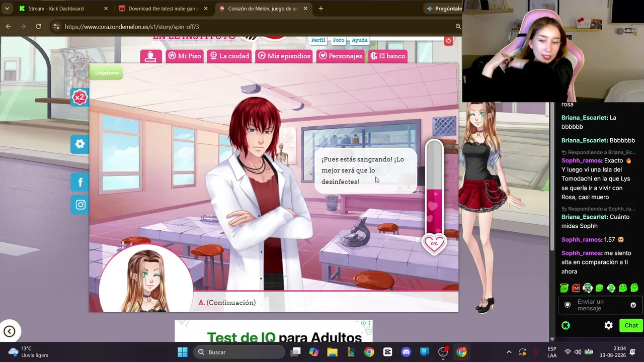Open La ciudad menu

pos(229,56)
